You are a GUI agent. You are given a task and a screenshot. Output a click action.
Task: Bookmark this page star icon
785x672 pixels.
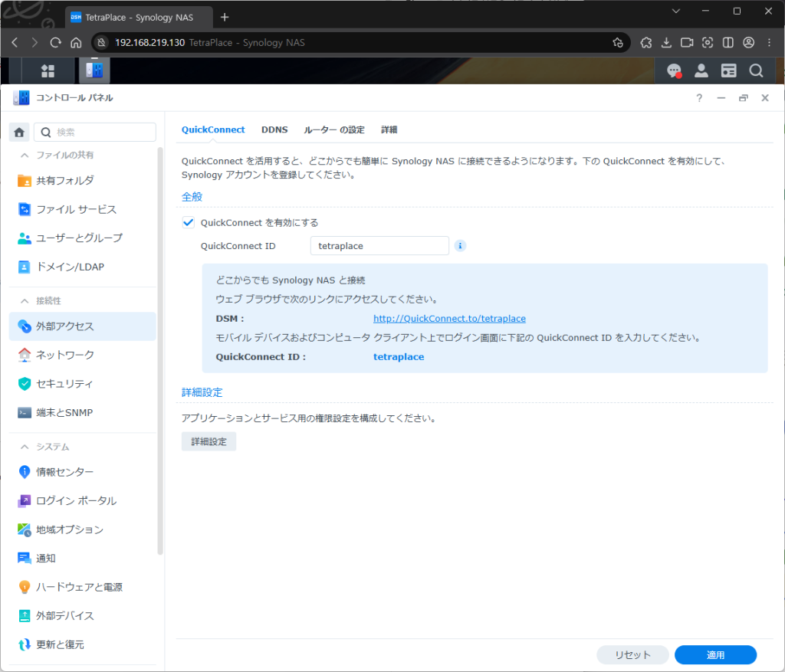[618, 43]
